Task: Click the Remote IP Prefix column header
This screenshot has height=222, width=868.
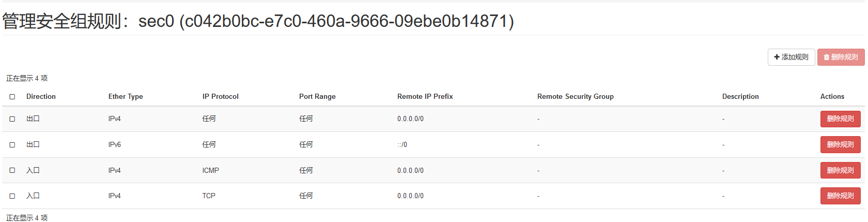Action: click(x=425, y=96)
